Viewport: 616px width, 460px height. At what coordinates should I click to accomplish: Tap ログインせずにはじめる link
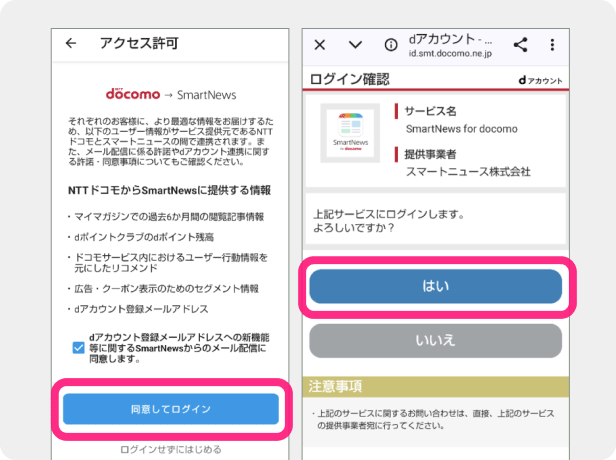[x=171, y=449]
